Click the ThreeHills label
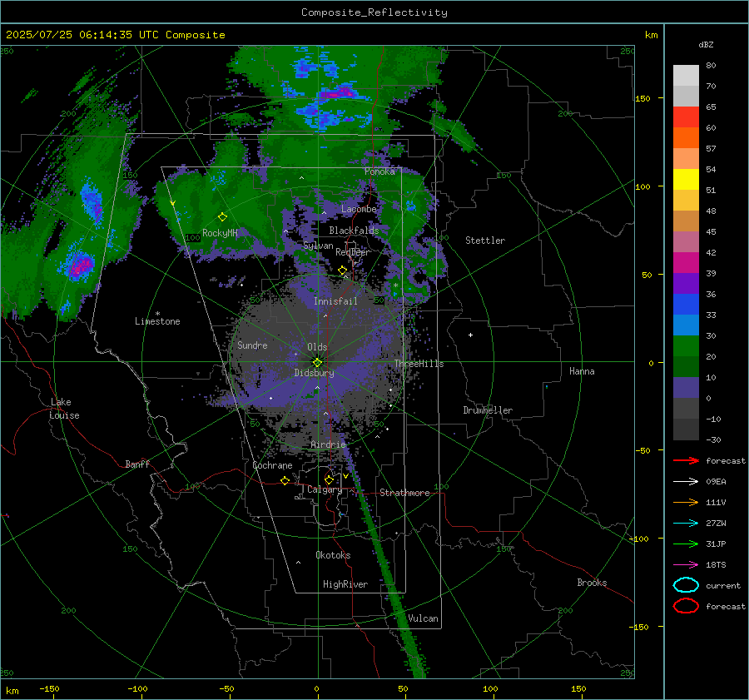 419,364
